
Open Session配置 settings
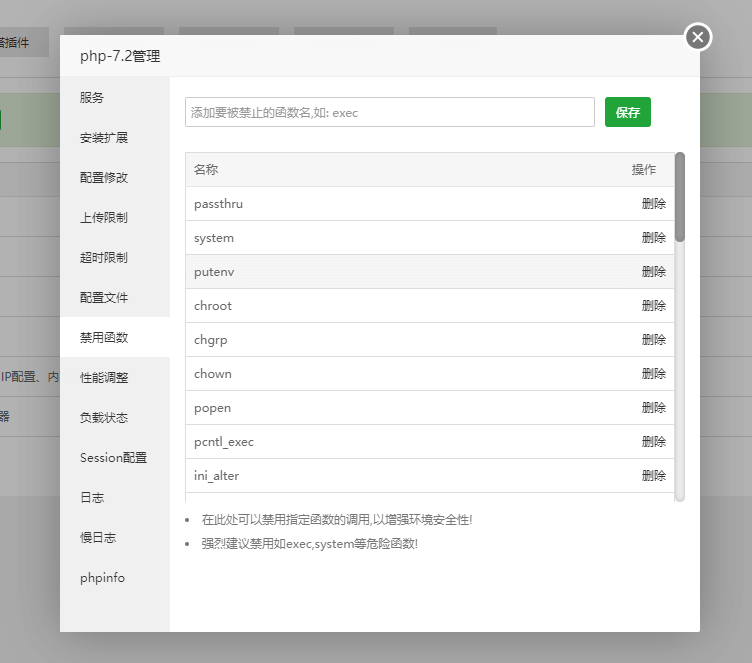click(x=113, y=457)
